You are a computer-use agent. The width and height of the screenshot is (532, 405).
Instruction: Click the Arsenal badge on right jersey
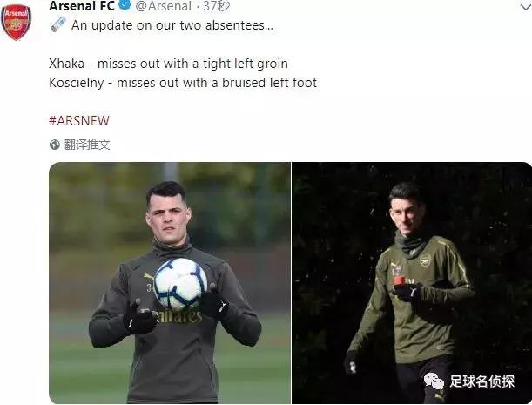point(425,260)
